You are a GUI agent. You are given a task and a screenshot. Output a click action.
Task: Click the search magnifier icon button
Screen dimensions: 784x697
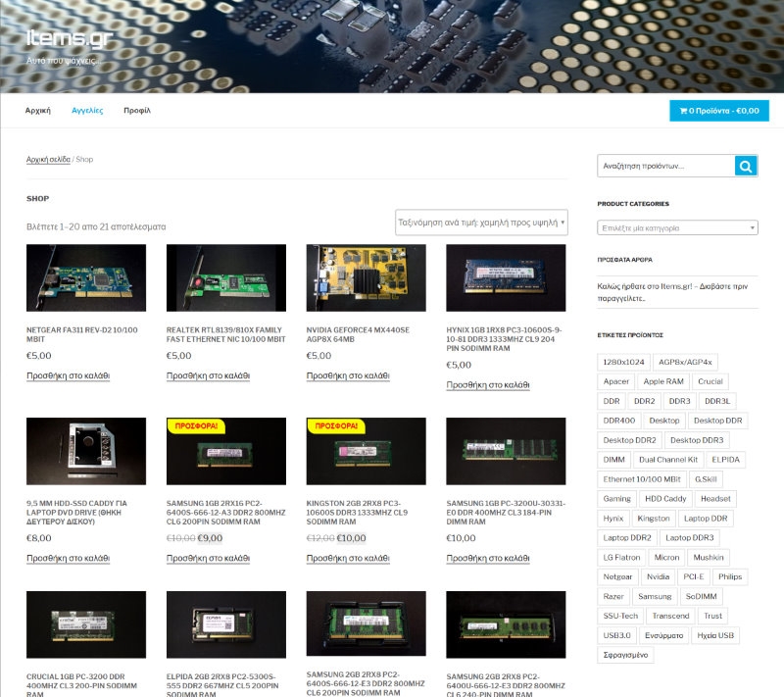[746, 166]
